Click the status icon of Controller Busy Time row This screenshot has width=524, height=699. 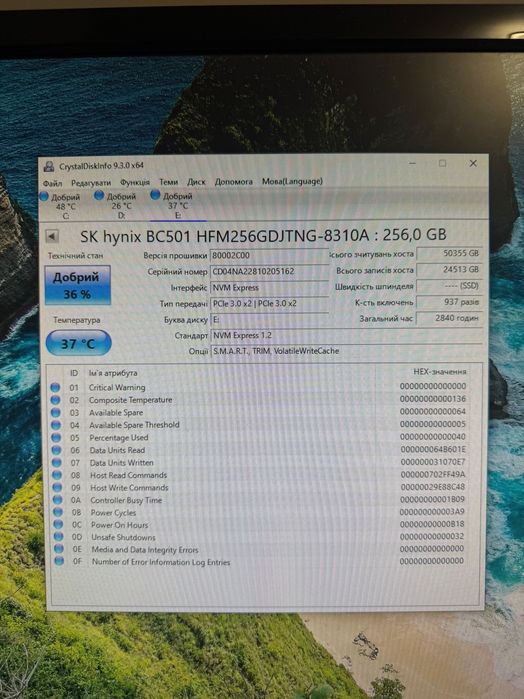point(58,500)
